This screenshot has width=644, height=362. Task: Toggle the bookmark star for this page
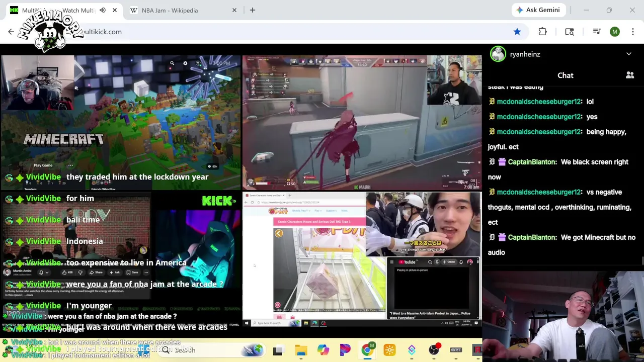tap(517, 32)
